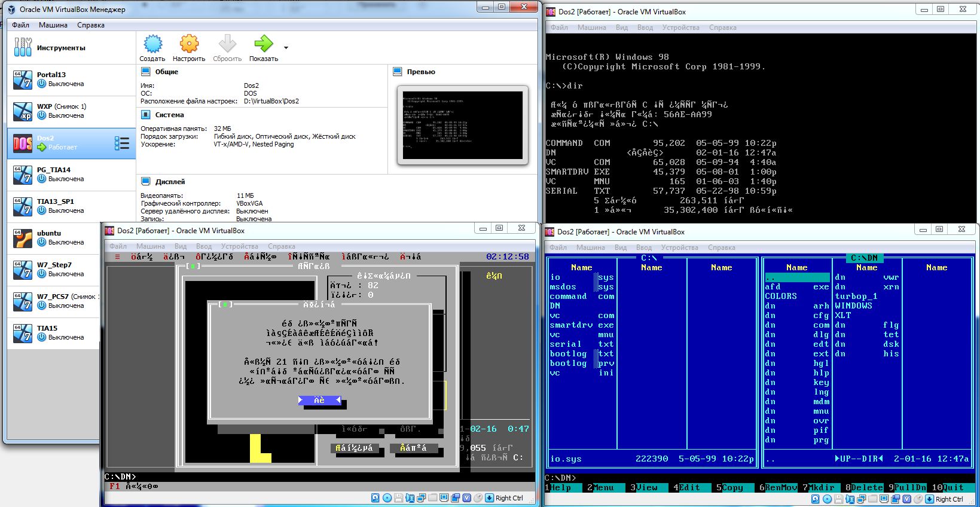
Task: Open the Машина menu in VirtualBox Manager
Action: (x=53, y=25)
